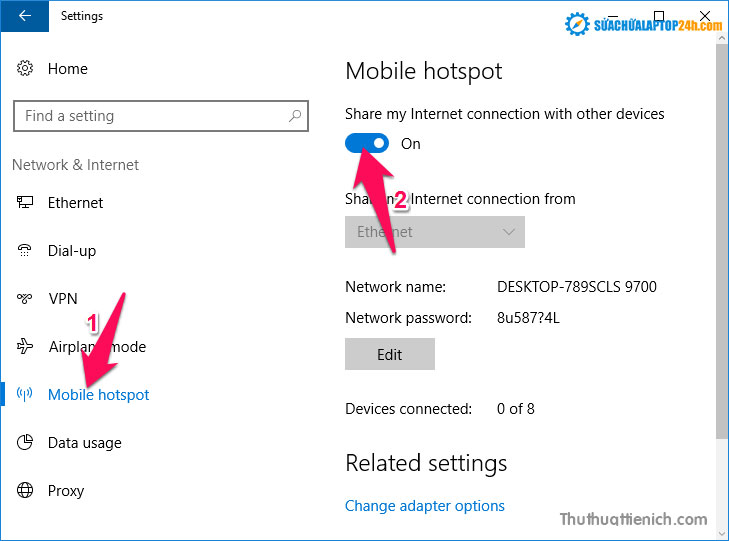Image resolution: width=729 pixels, height=541 pixels.
Task: Click the Airplane mode icon
Action: click(25, 347)
